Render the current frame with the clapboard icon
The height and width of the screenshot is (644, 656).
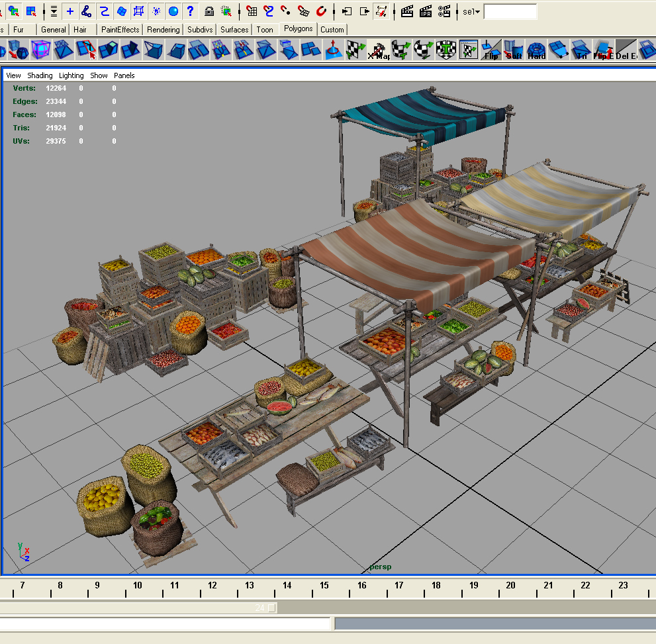tap(407, 11)
